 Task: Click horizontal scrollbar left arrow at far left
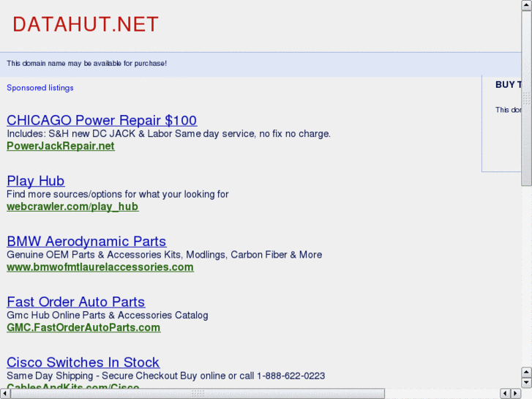(x=5, y=394)
